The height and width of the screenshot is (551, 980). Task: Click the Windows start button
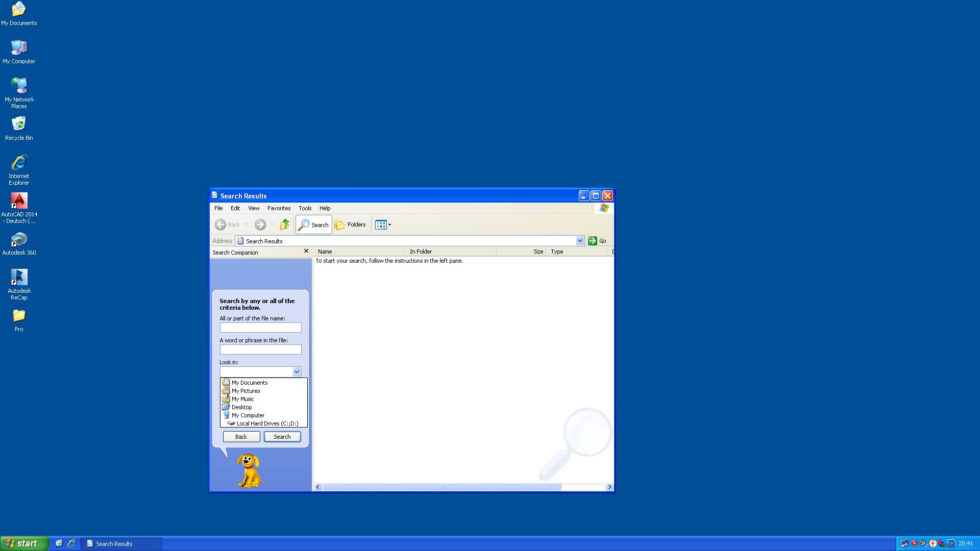tap(23, 543)
